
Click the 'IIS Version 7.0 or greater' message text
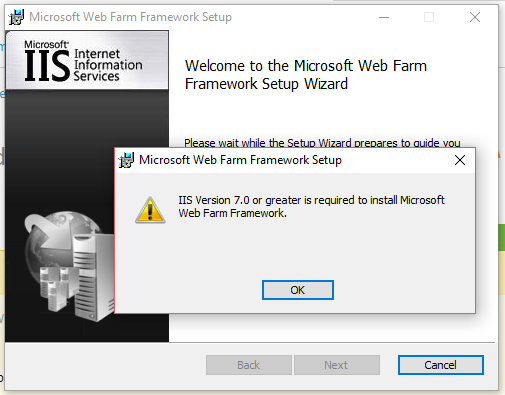(311, 206)
